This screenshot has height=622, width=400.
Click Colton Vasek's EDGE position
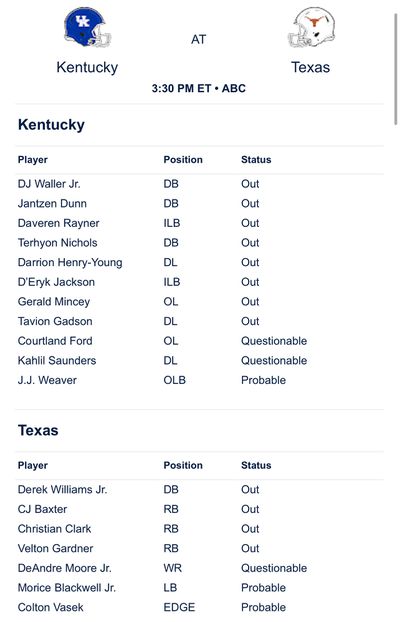(179, 607)
